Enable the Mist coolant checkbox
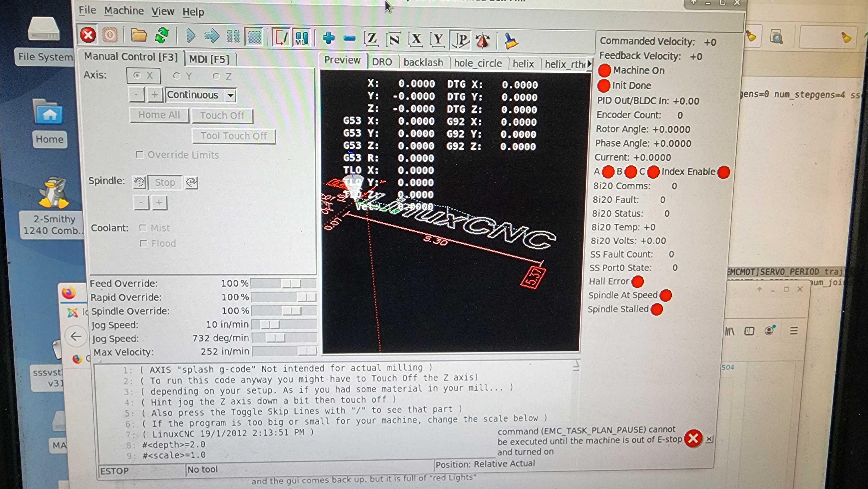 pos(143,228)
